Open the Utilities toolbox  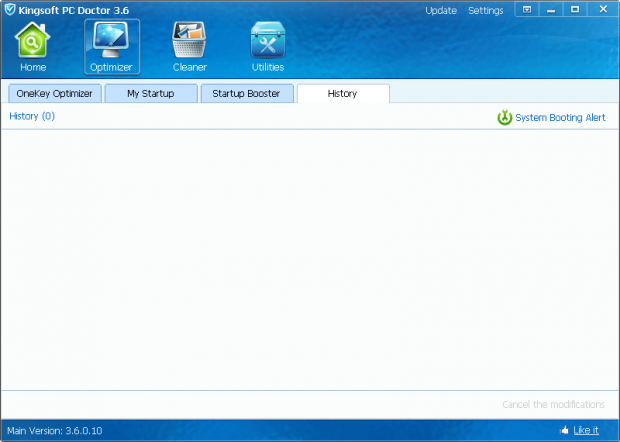tap(267, 47)
